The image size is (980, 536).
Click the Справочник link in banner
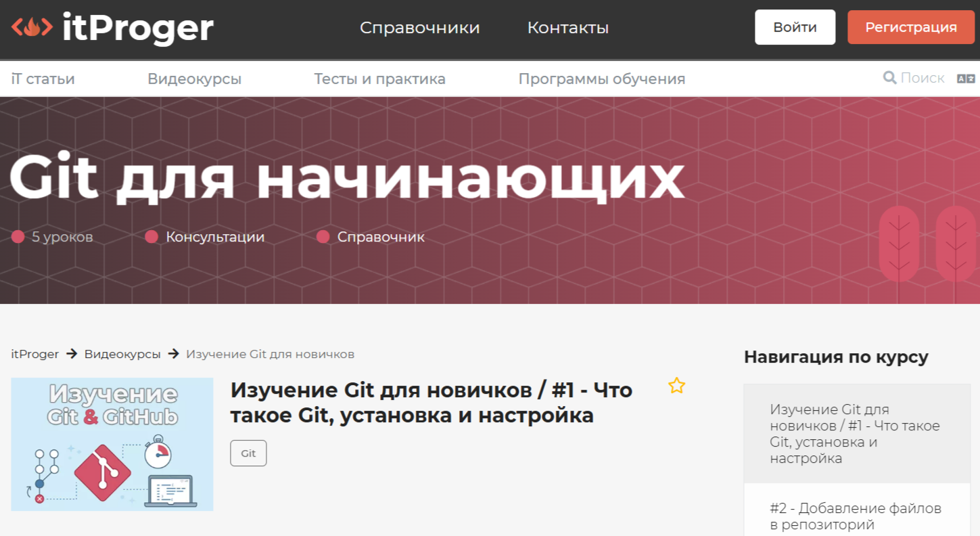tap(380, 237)
